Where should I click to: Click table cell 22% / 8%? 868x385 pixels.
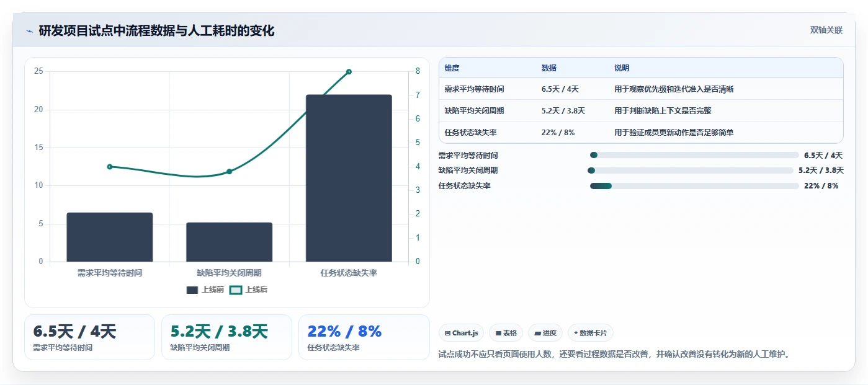558,133
